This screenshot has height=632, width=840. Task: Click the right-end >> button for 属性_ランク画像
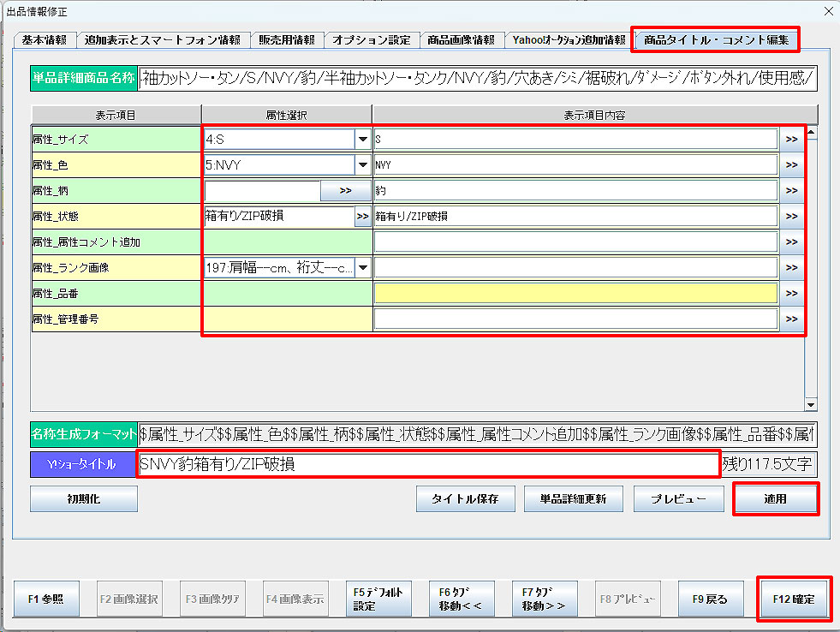click(790, 268)
